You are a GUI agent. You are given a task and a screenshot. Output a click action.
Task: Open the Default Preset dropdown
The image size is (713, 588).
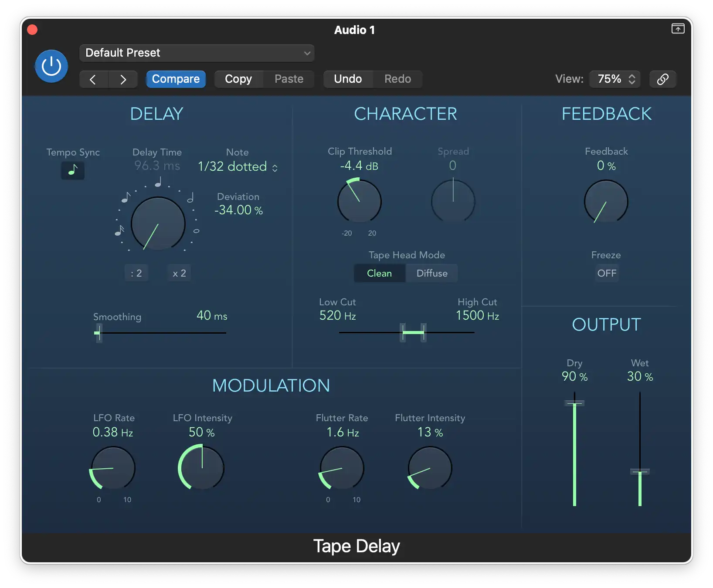[197, 53]
